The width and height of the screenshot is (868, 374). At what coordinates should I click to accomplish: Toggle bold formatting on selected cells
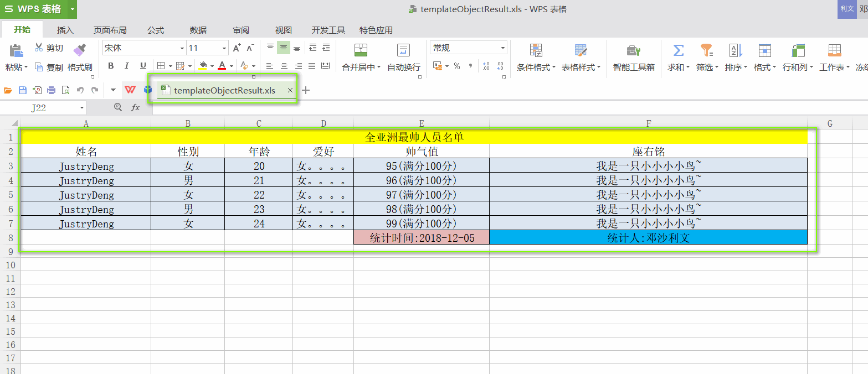coord(111,65)
